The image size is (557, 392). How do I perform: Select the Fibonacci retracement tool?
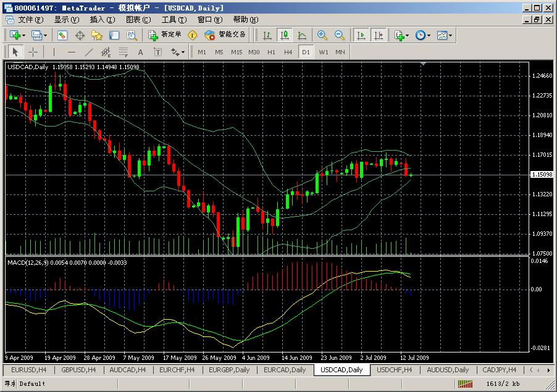click(123, 52)
